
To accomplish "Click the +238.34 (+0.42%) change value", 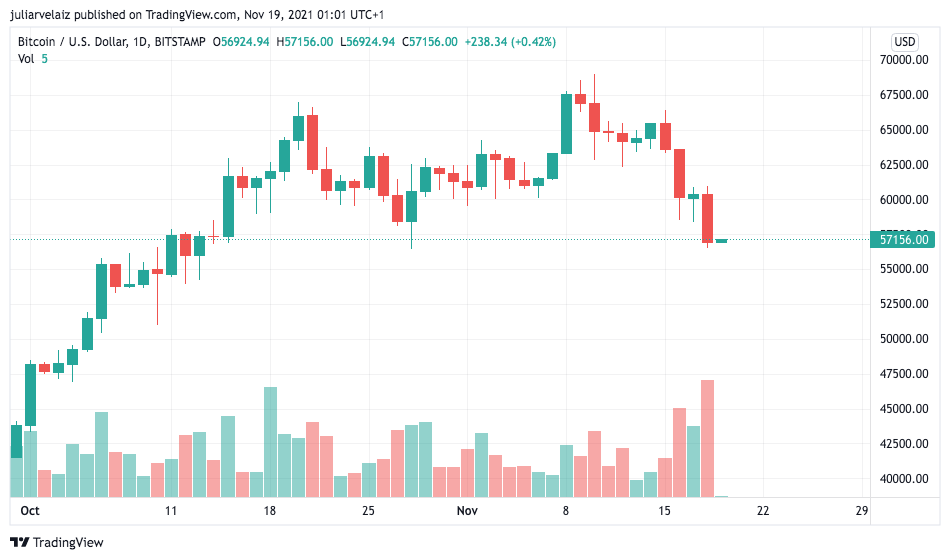I will pos(512,42).
